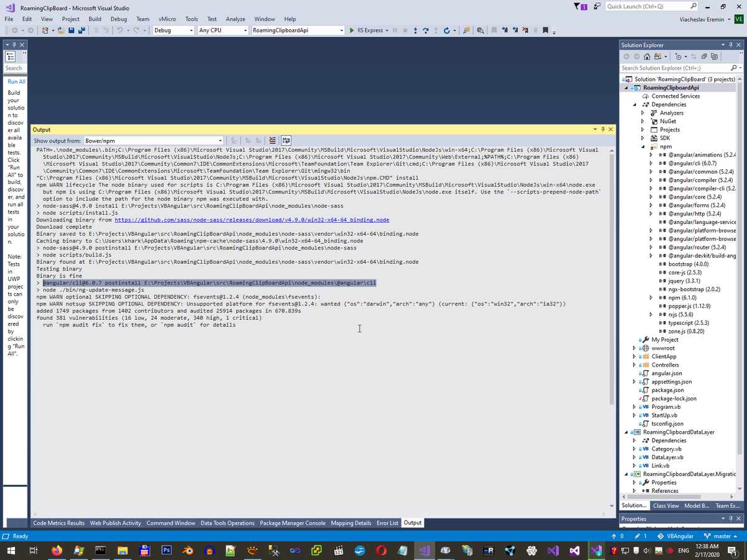This screenshot has height=560, width=747.
Task: Collapse the npm dependencies node
Action: pyautogui.click(x=643, y=147)
